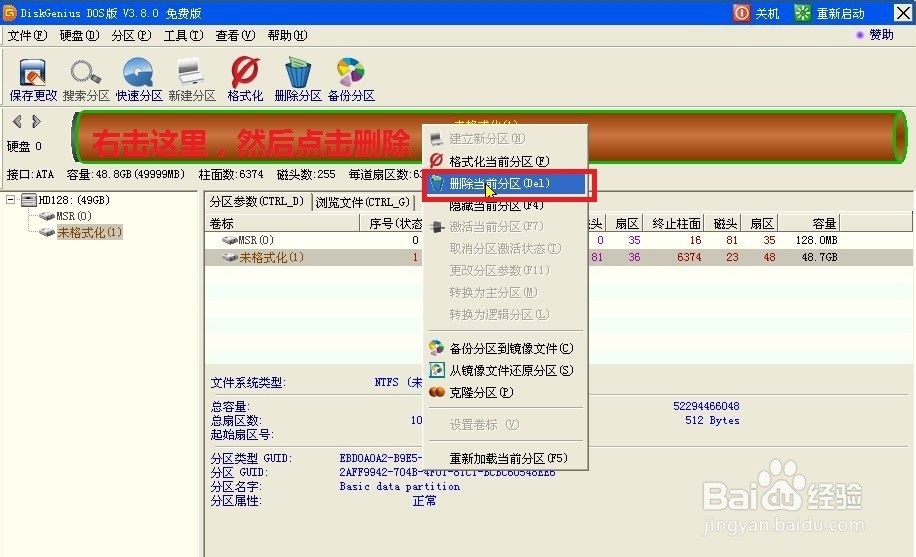Choose 克隆分区(P) menu entry
Image resolution: width=916 pixels, height=557 pixels.
[x=505, y=393]
